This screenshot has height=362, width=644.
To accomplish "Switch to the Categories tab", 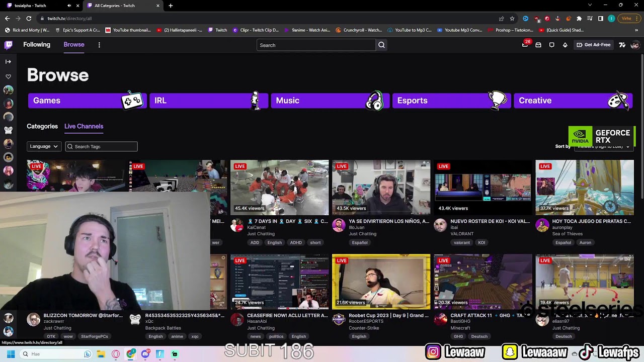I will pyautogui.click(x=42, y=126).
